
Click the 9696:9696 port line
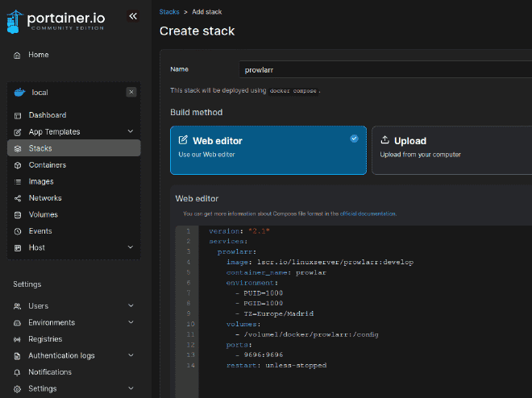[x=260, y=355]
